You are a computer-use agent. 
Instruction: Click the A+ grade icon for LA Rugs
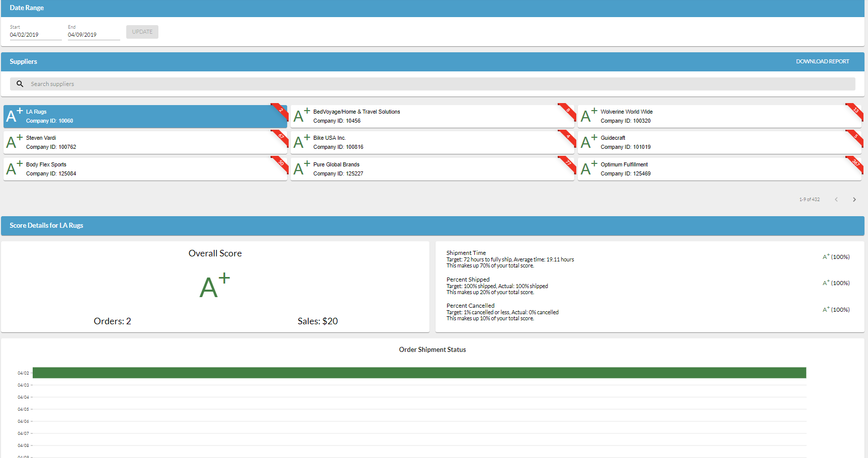[14, 116]
